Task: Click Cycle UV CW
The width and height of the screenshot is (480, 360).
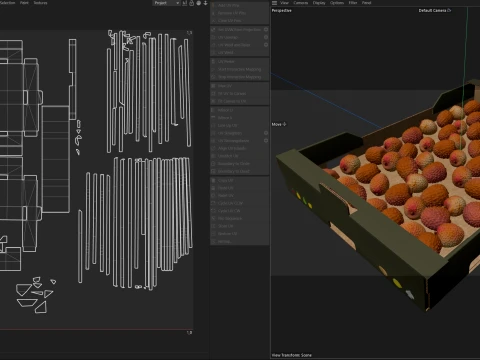Action: [x=240, y=211]
